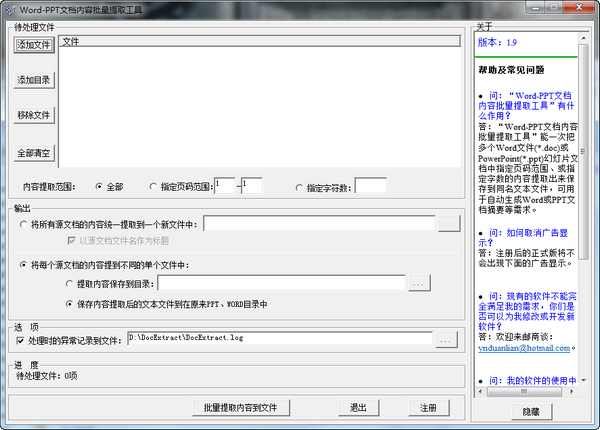The width and height of the screenshot is (600, 430).
Task: Click the 添加目录 button
Action: 34,80
